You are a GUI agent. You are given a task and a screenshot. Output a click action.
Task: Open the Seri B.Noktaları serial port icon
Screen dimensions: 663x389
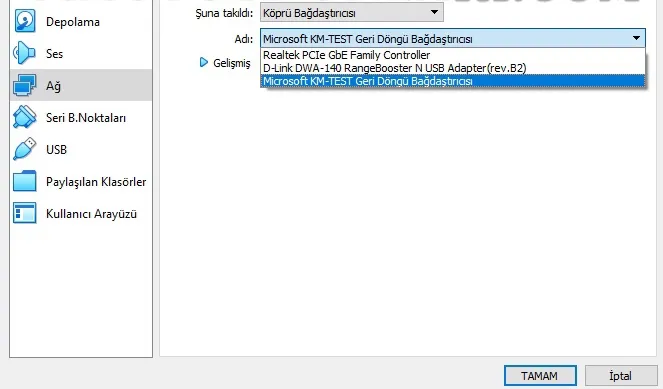24,117
